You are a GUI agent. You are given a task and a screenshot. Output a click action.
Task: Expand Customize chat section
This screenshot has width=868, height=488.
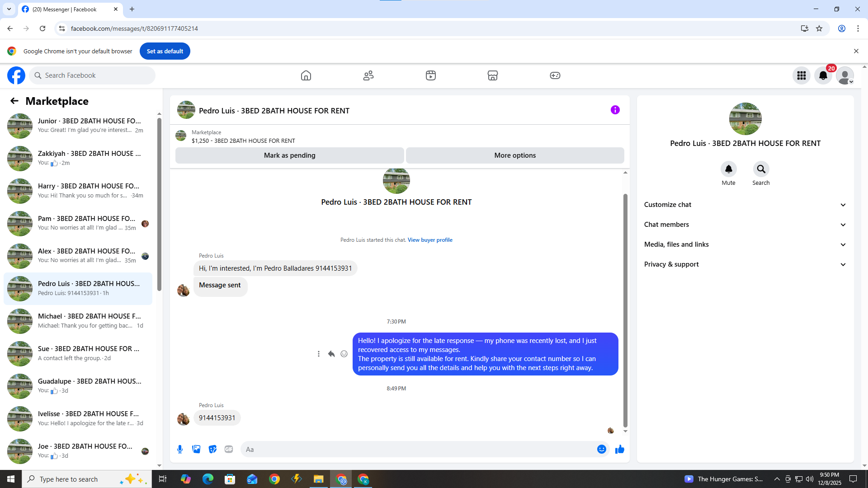coord(745,205)
